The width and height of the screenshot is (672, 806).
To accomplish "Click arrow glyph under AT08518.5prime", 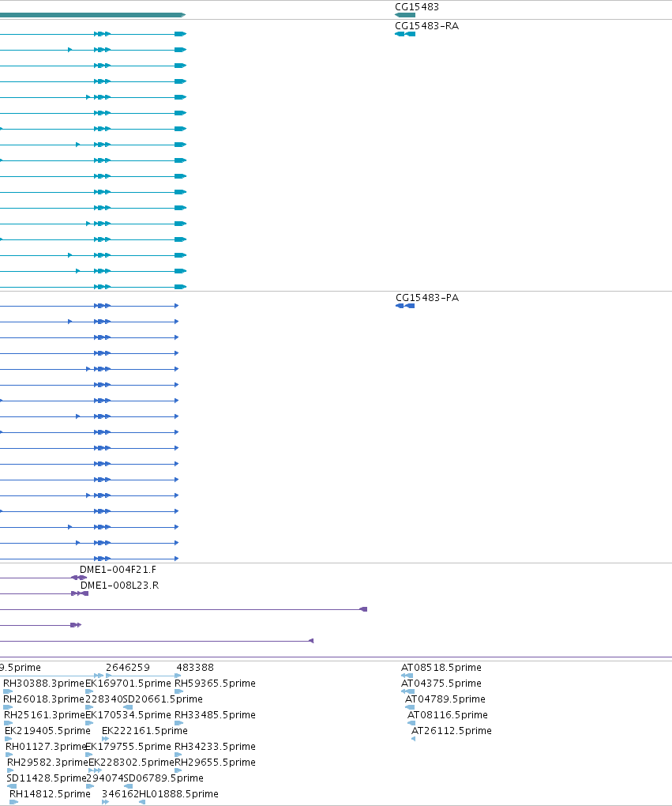I will tap(407, 676).
